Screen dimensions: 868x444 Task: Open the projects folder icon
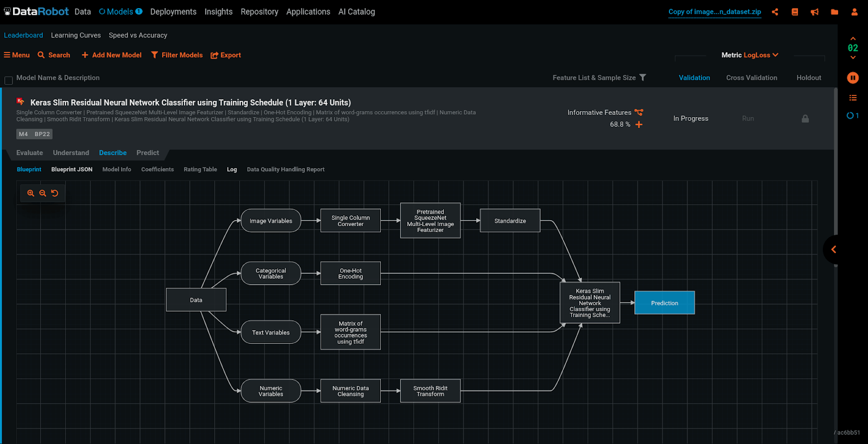point(834,12)
